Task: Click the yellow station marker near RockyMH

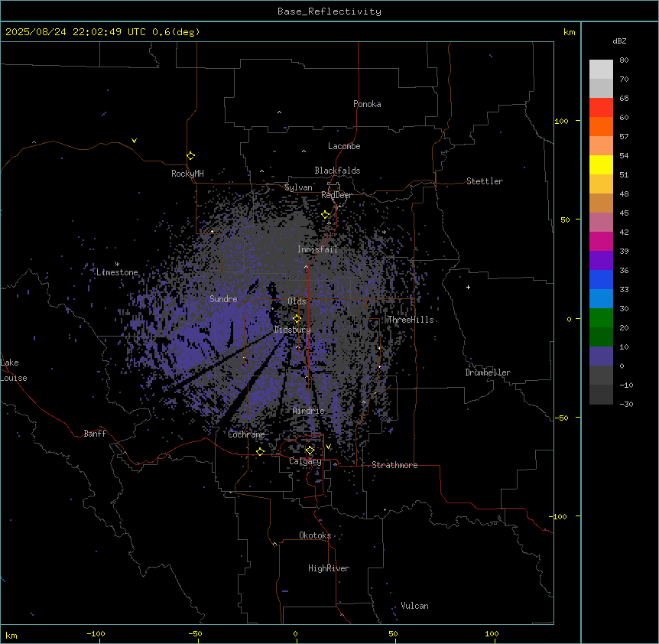Action: pyautogui.click(x=190, y=156)
